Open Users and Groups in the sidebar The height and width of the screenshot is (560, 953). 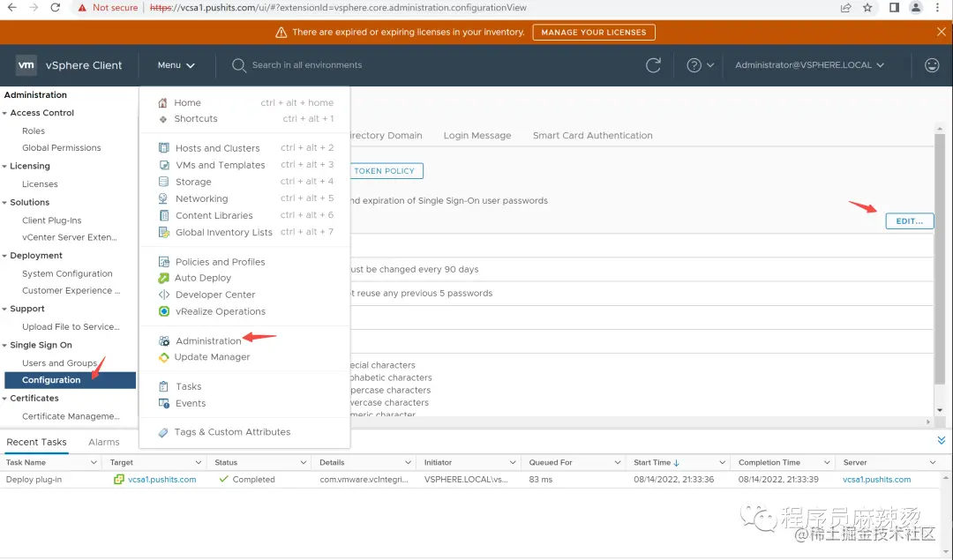(x=60, y=363)
